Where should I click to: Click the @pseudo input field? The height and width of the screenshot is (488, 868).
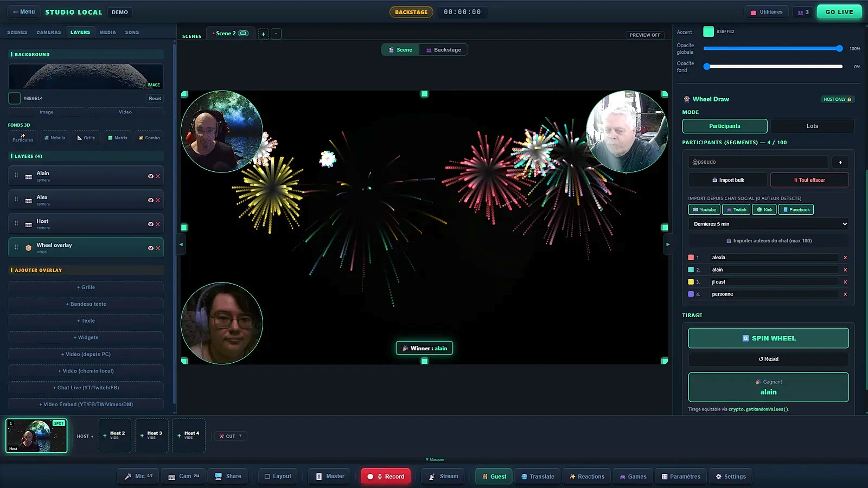[x=758, y=162]
